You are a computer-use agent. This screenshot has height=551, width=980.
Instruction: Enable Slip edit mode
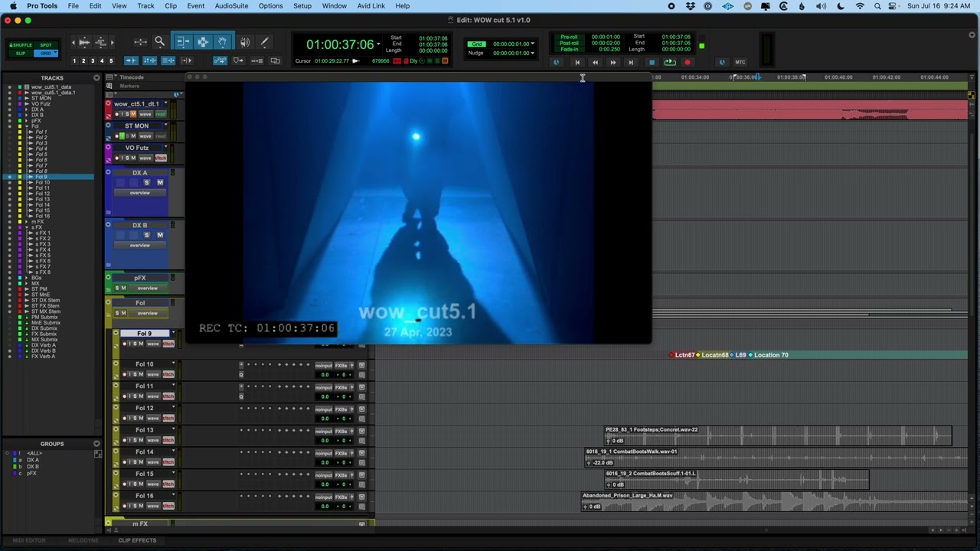click(x=21, y=53)
